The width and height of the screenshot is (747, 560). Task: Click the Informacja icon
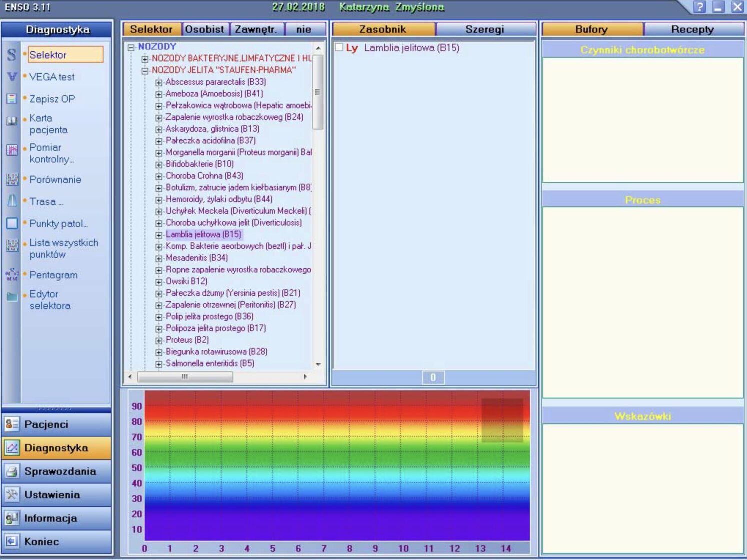click(11, 518)
